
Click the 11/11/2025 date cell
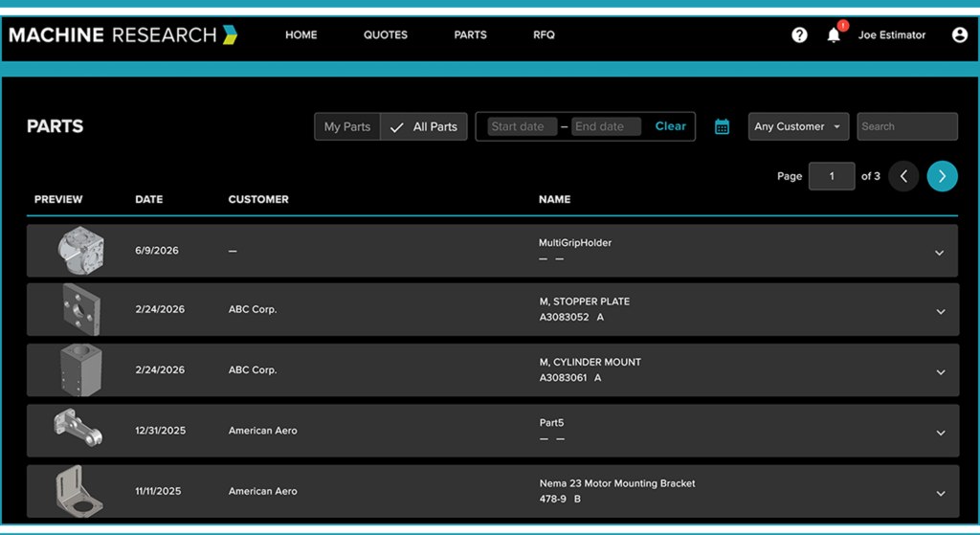pos(158,491)
